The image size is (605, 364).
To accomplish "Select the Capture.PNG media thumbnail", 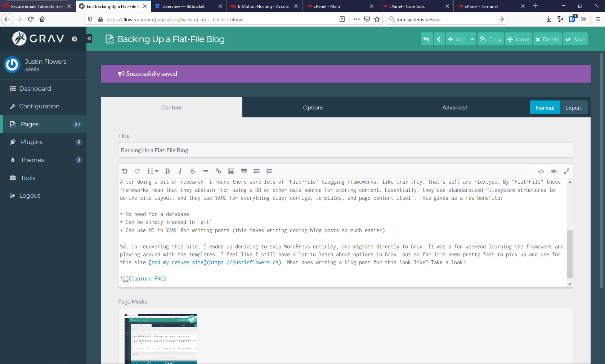I will [x=161, y=338].
